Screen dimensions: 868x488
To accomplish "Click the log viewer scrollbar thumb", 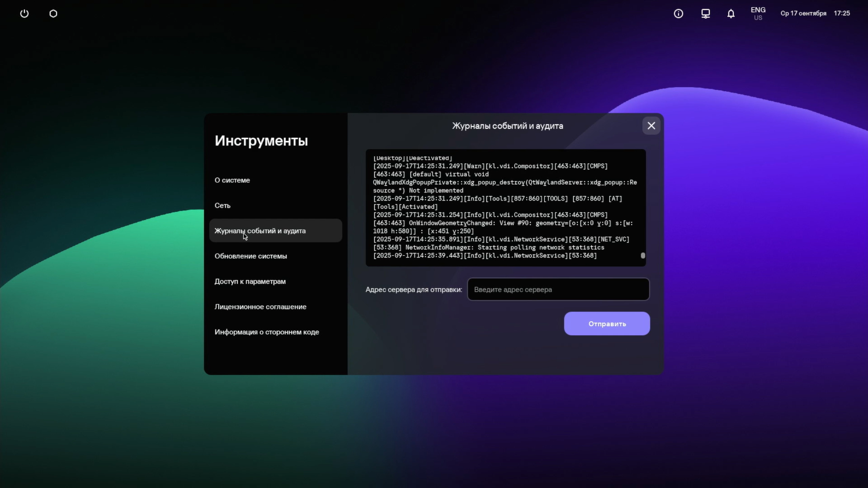I will (x=643, y=256).
